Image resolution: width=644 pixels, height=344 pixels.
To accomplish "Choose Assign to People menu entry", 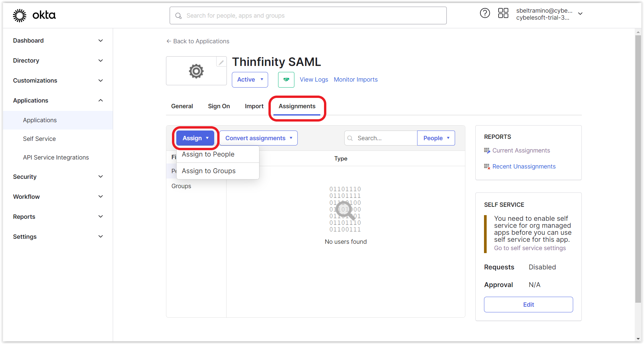I will coord(218,155).
